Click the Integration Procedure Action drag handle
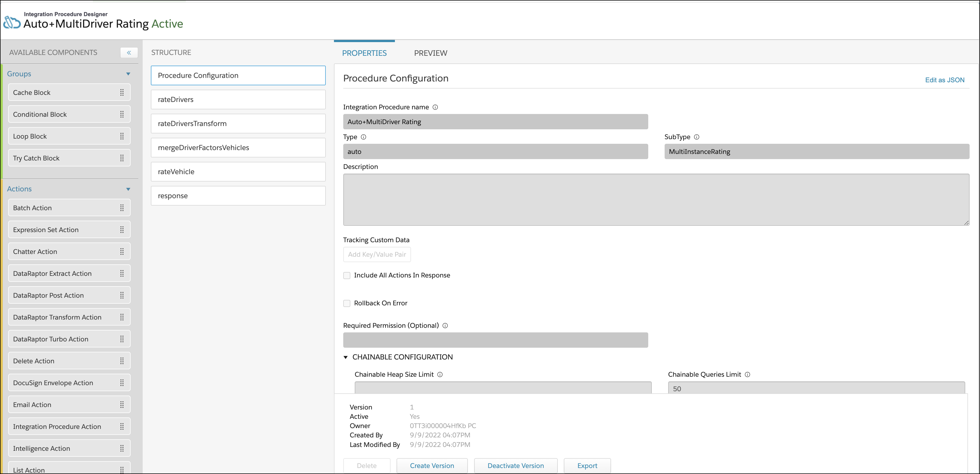This screenshot has height=474, width=980. coord(122,426)
